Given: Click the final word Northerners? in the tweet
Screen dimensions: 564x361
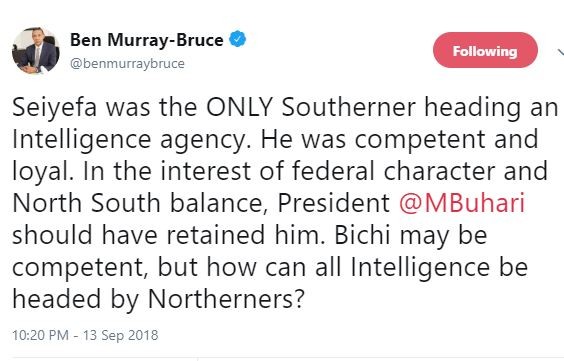Looking at the screenshot, I should [x=226, y=299].
